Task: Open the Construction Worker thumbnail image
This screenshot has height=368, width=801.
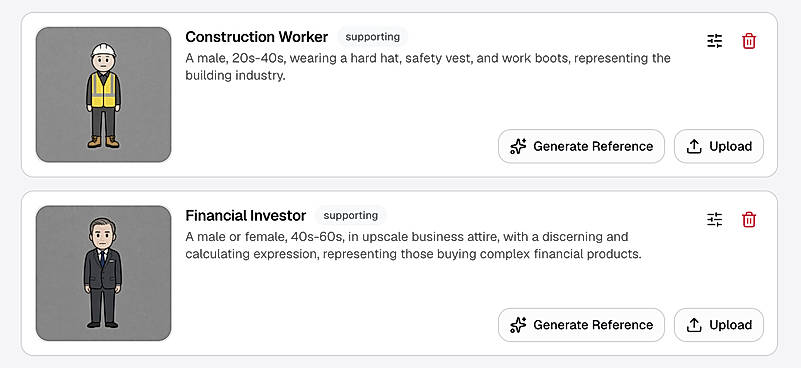Action: 103,95
